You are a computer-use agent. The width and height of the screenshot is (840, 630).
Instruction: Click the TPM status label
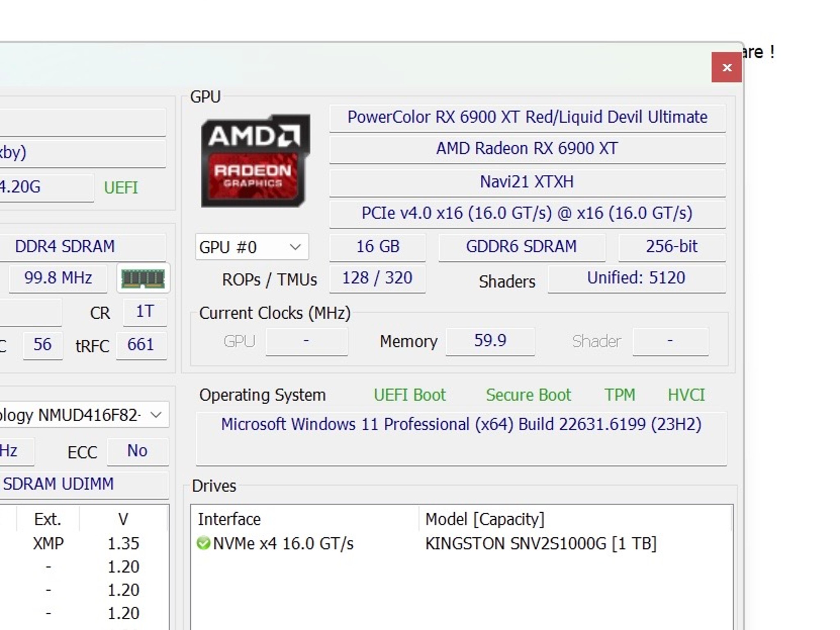click(620, 395)
